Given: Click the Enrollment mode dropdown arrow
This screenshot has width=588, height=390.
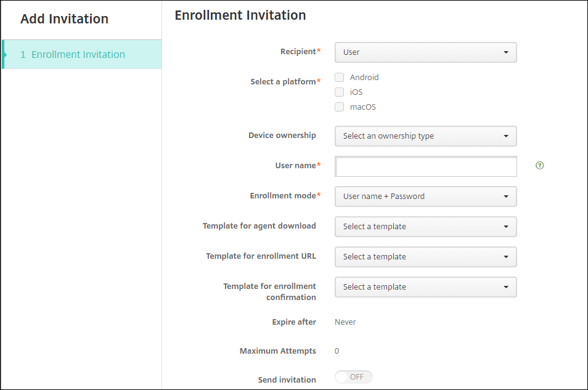Looking at the screenshot, I should click(506, 197).
